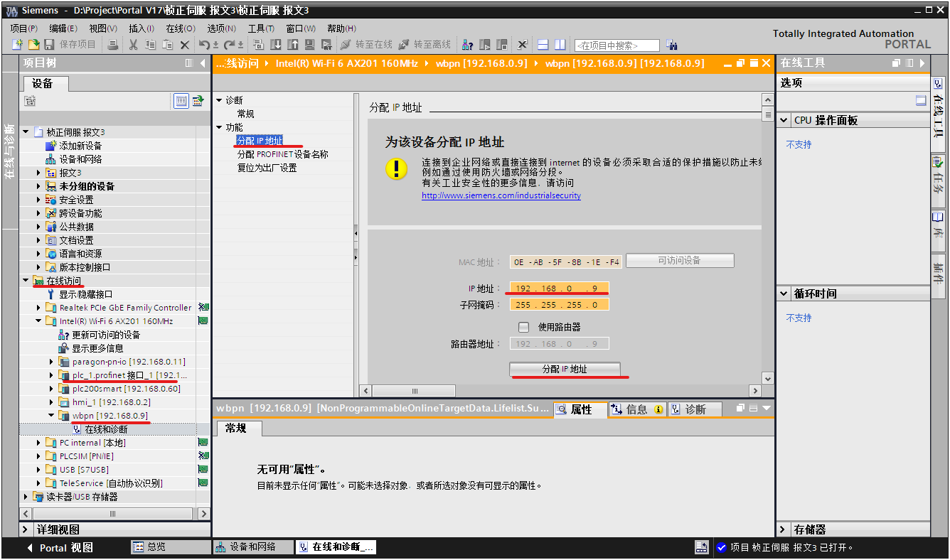The image size is (950, 560).
Task: Click the start runtime on PC icon
Action: 326,45
